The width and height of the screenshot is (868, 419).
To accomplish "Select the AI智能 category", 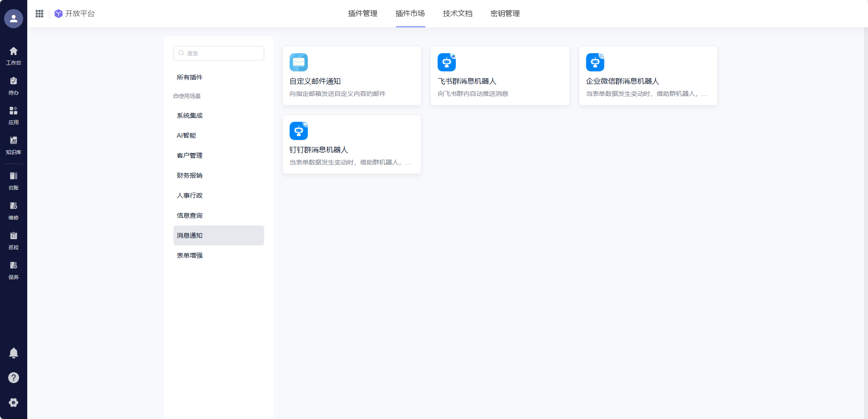I will click(x=187, y=135).
